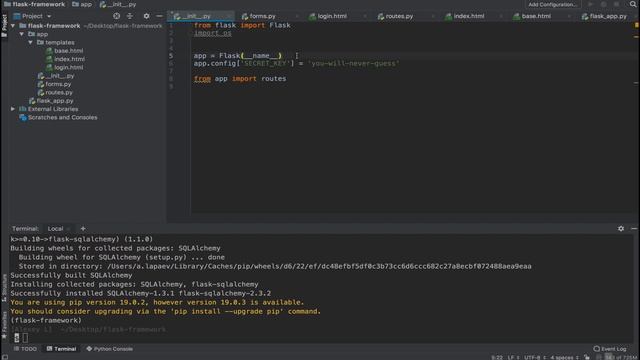Image resolution: width=640 pixels, height=360 pixels.
Task: Hide the Terminal panel with the minus icon
Action: coord(634,229)
